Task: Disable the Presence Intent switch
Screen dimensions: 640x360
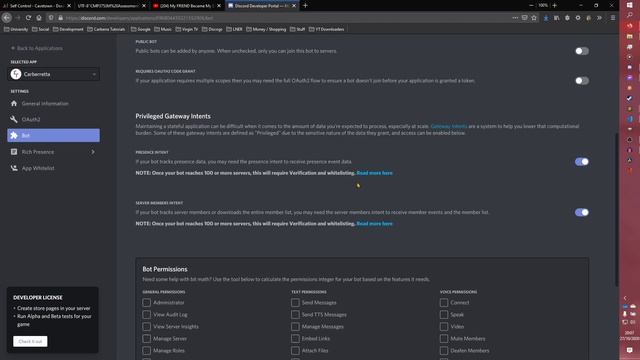Action: [582, 162]
